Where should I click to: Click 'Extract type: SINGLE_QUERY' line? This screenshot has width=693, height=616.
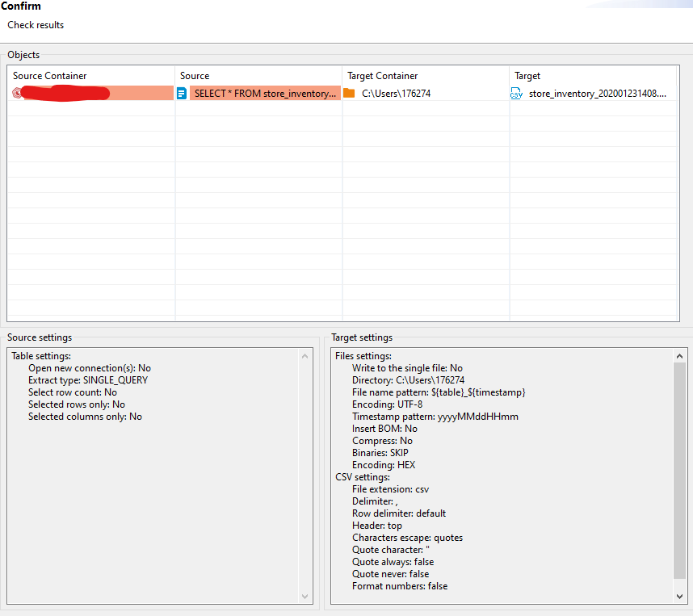click(88, 380)
